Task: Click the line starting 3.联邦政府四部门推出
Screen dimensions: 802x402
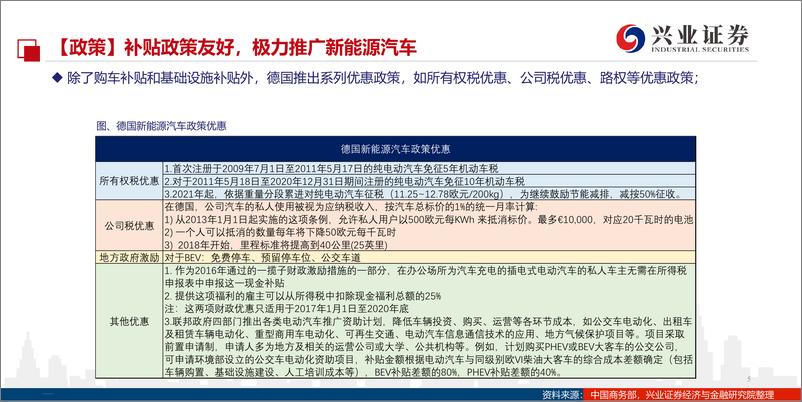Action: [x=428, y=322]
